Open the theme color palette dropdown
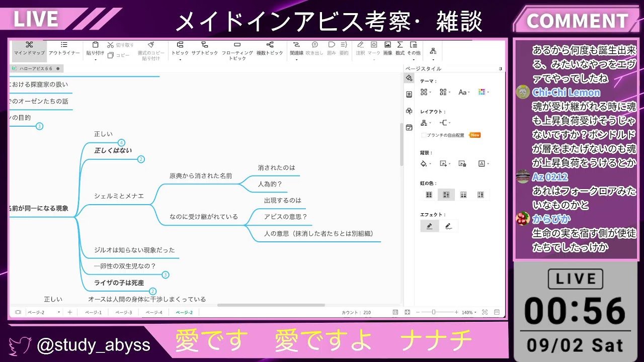This screenshot has width=644, height=362. [x=484, y=92]
